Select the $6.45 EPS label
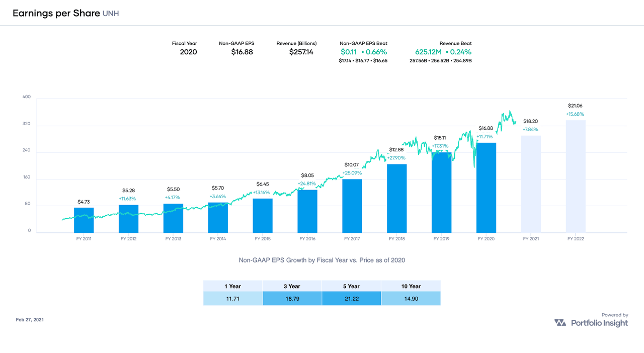This screenshot has height=353, width=644. pyautogui.click(x=263, y=184)
